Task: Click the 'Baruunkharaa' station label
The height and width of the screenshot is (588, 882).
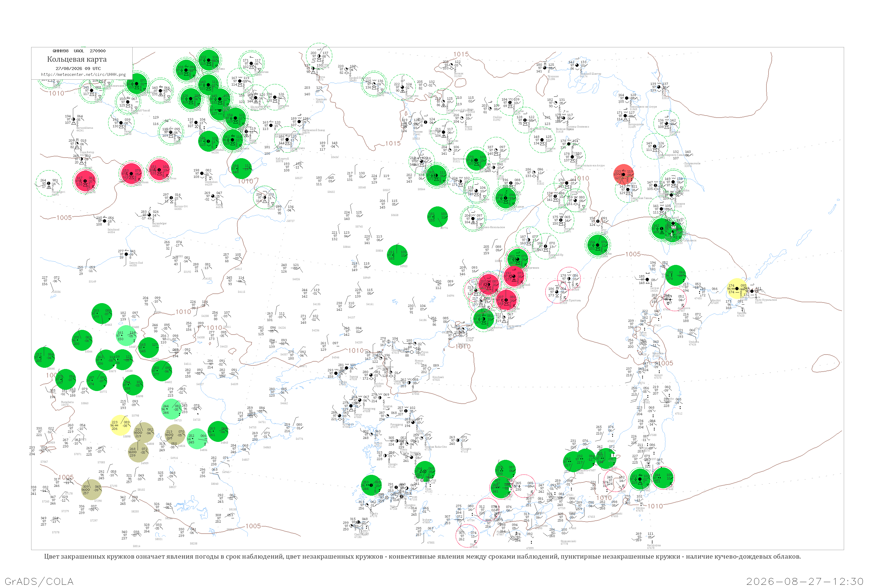Action: click(x=85, y=128)
